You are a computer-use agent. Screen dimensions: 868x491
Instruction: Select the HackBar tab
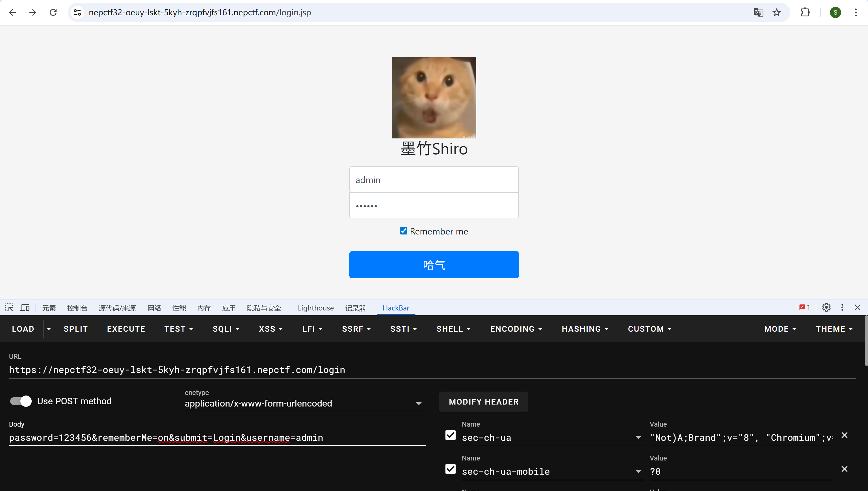[x=396, y=308]
